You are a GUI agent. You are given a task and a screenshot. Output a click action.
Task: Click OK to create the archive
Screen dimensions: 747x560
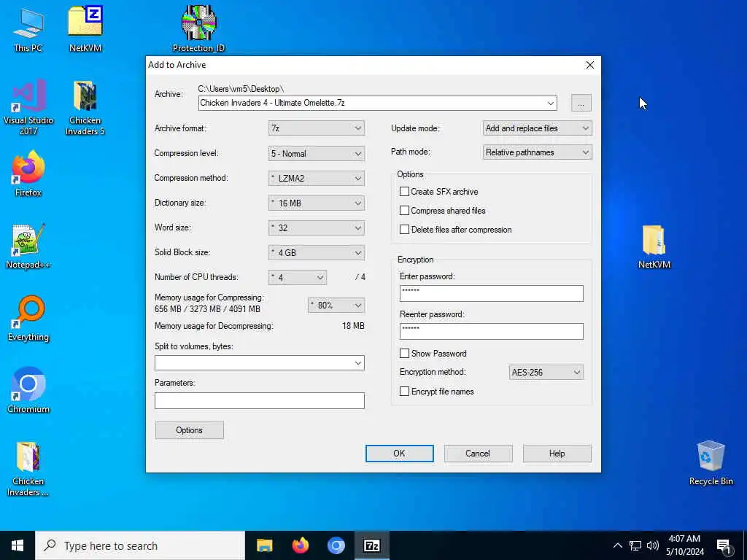coord(399,454)
